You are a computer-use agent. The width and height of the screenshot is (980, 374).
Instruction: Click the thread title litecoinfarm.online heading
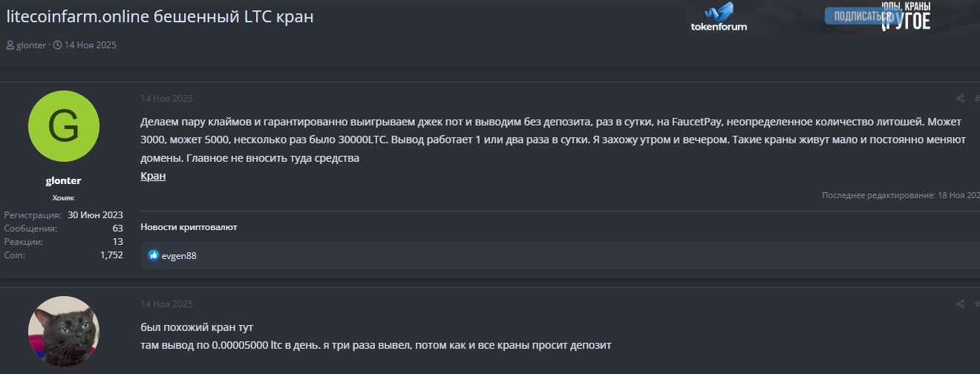[x=160, y=16]
